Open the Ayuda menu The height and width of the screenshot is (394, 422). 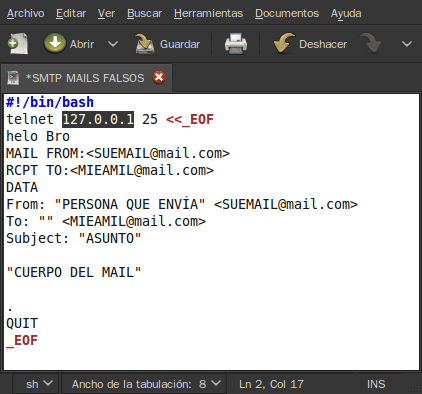pos(346,14)
